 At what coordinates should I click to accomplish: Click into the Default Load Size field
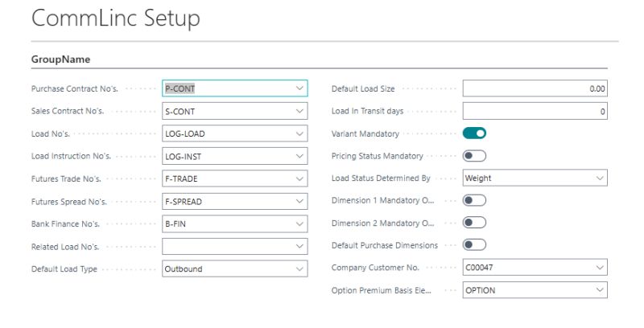pyautogui.click(x=535, y=88)
